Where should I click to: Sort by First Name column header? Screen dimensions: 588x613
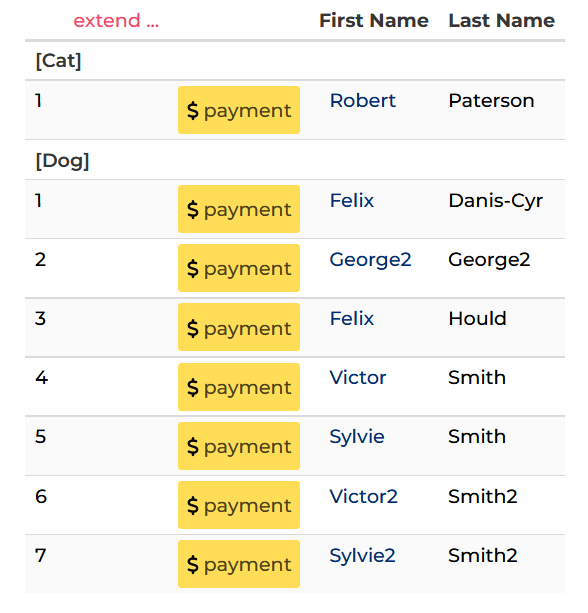374,20
